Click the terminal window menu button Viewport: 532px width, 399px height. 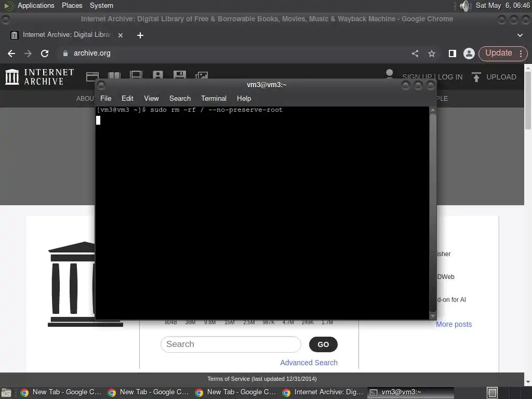click(101, 85)
